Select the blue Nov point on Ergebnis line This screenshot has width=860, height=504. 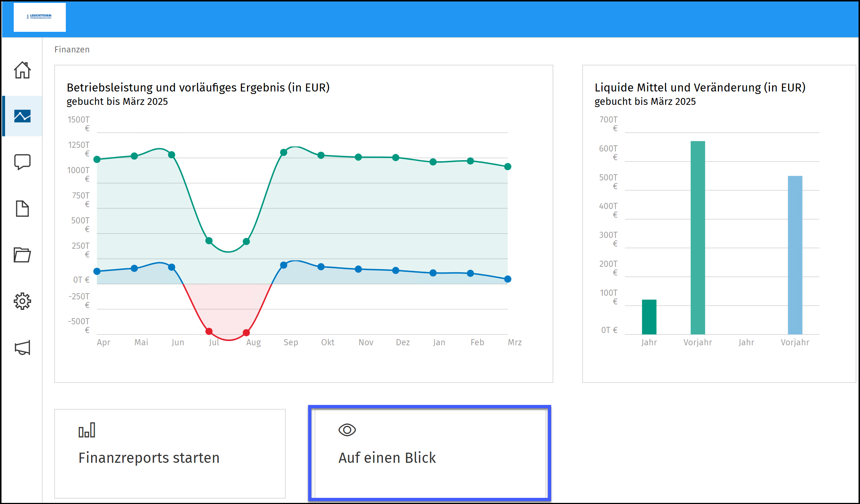[x=358, y=269]
